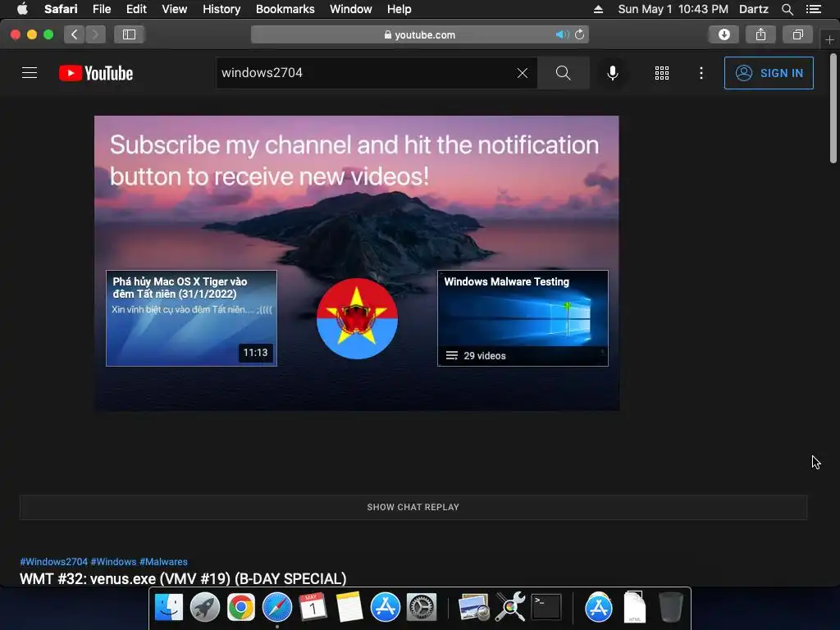
Task: Click the SIGN IN button
Action: coord(769,73)
